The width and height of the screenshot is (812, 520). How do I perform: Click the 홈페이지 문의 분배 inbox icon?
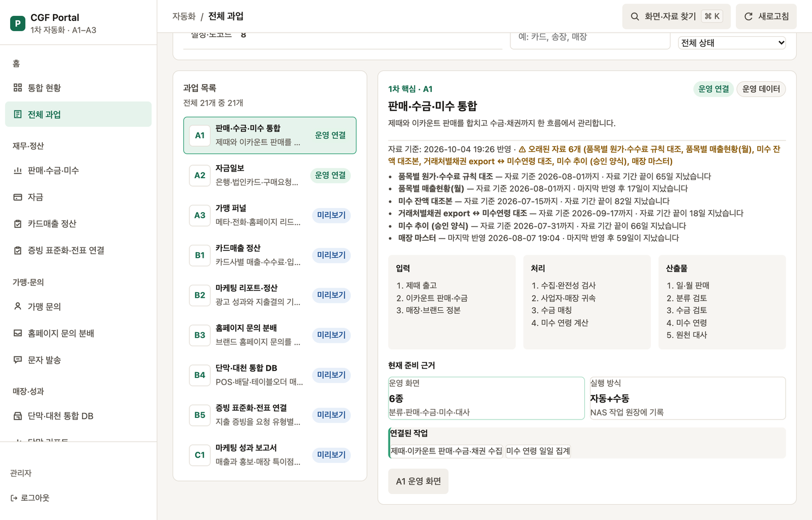17,333
